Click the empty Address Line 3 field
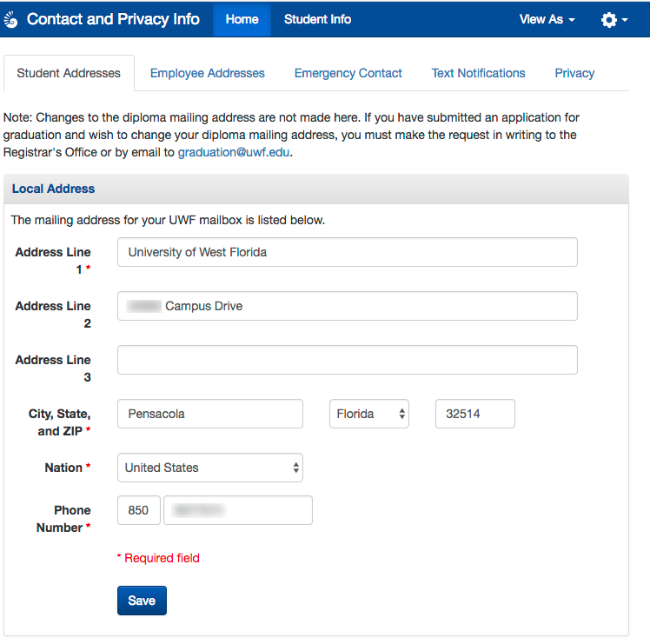 [x=348, y=360]
